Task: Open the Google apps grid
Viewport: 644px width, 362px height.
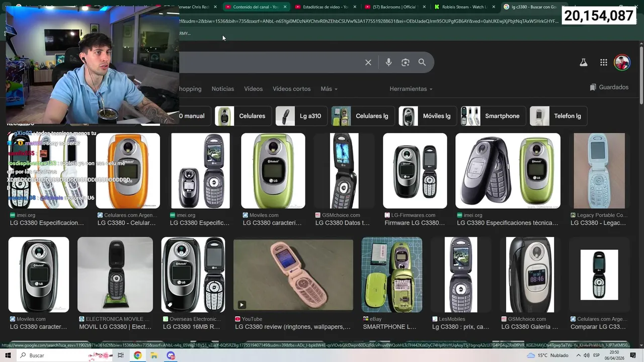Action: click(x=603, y=62)
